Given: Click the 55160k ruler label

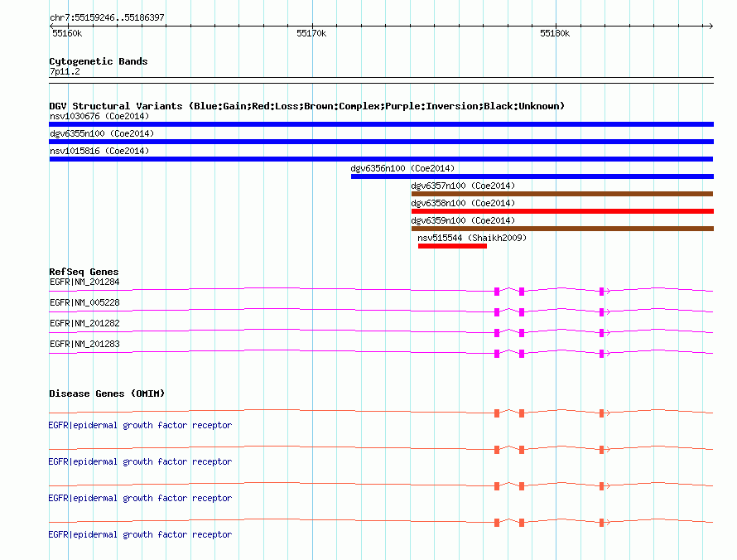Looking at the screenshot, I should [x=67, y=33].
